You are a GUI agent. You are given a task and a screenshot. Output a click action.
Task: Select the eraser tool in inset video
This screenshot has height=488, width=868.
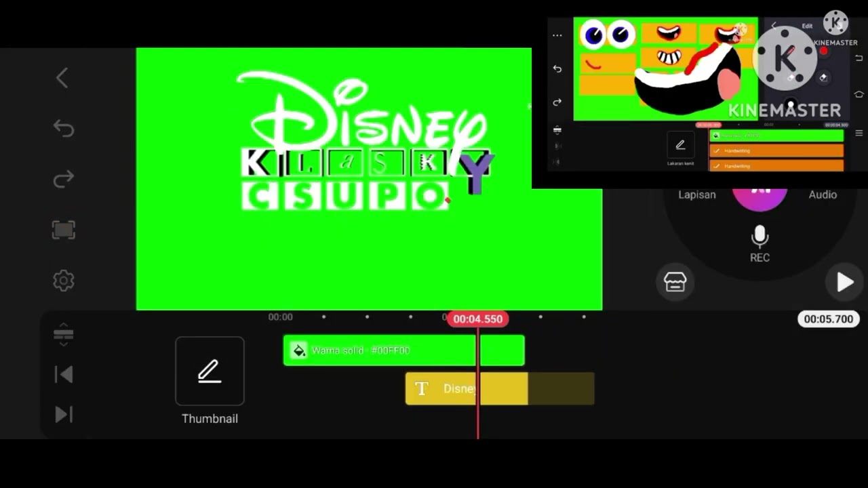point(823,77)
